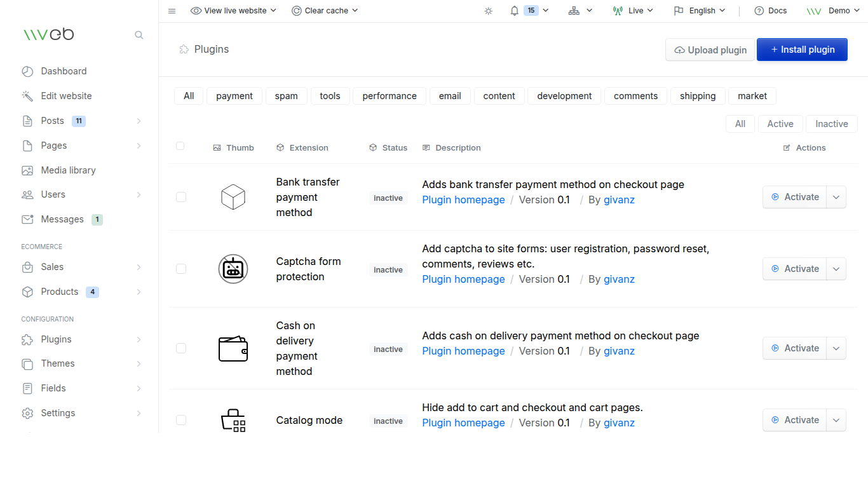The height and width of the screenshot is (488, 868).
Task: Switch theme using the sun icon
Action: (x=488, y=11)
